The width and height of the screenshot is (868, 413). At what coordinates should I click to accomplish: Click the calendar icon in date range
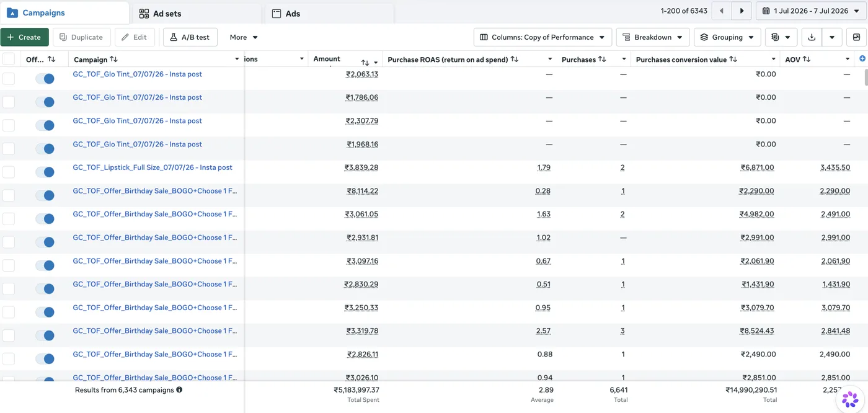(766, 11)
